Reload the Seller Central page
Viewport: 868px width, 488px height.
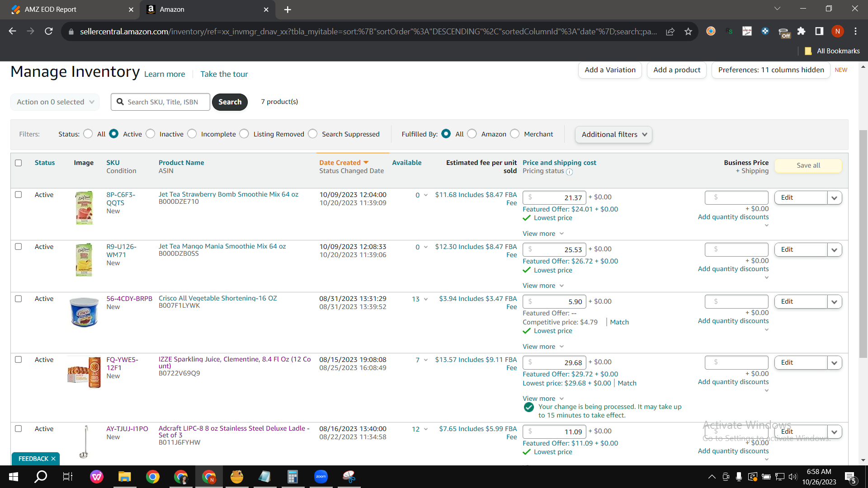click(49, 31)
